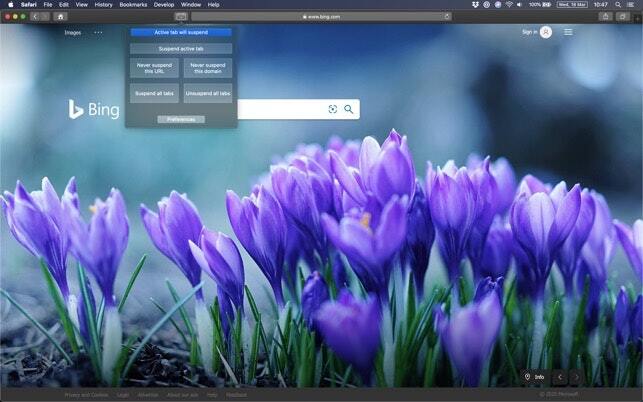The image size is (643, 402).
Task: Open Bing Images link
Action: pos(73,32)
